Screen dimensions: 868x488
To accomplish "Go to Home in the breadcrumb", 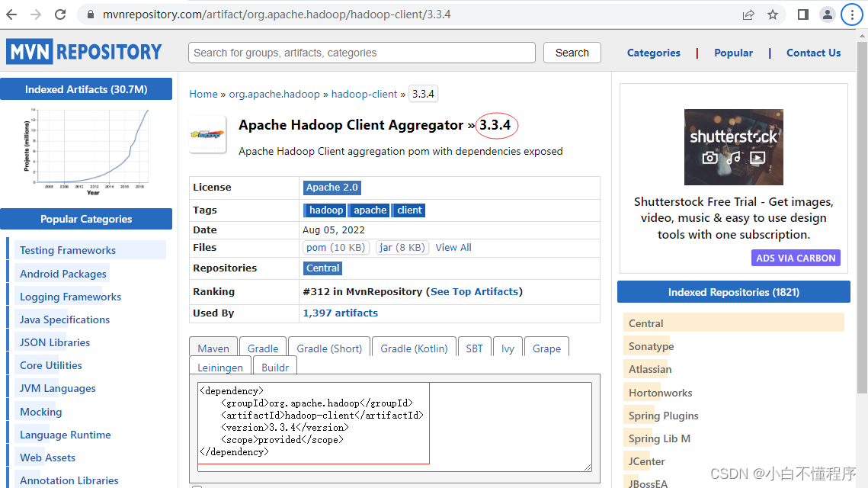I will (x=203, y=94).
